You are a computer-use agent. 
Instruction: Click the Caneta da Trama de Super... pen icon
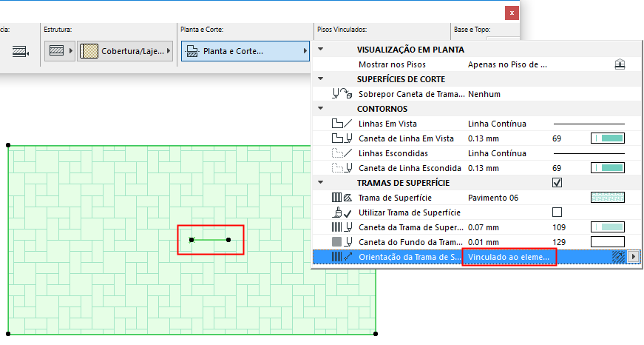click(342, 227)
